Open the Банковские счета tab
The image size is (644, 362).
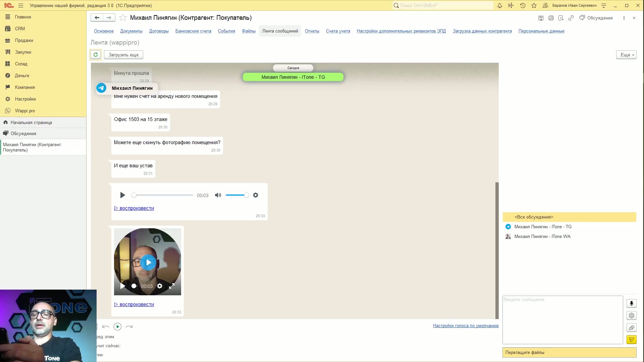click(x=193, y=31)
